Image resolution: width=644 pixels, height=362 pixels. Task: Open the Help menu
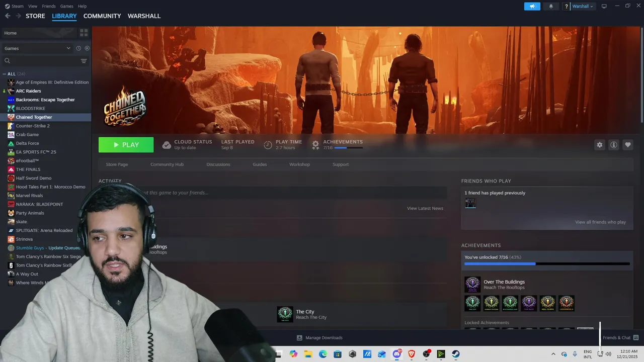click(x=82, y=6)
